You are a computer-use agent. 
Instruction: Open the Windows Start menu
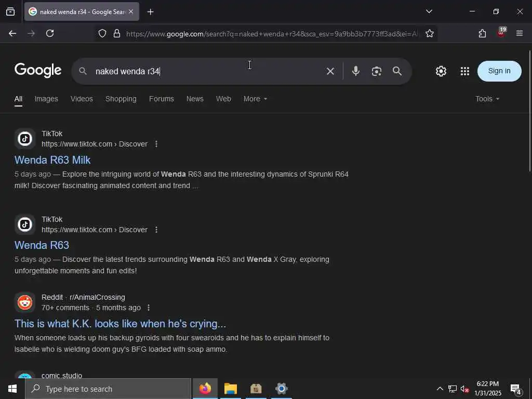pyautogui.click(x=12, y=389)
